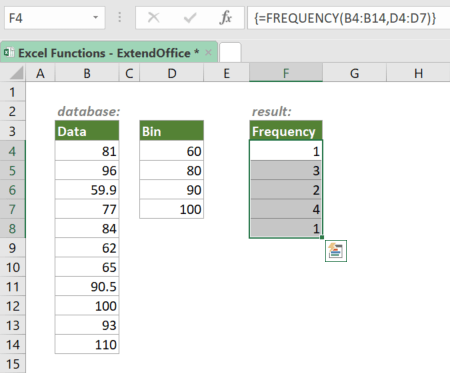
Task: Select frequency result 2 in row 6
Action: [286, 190]
